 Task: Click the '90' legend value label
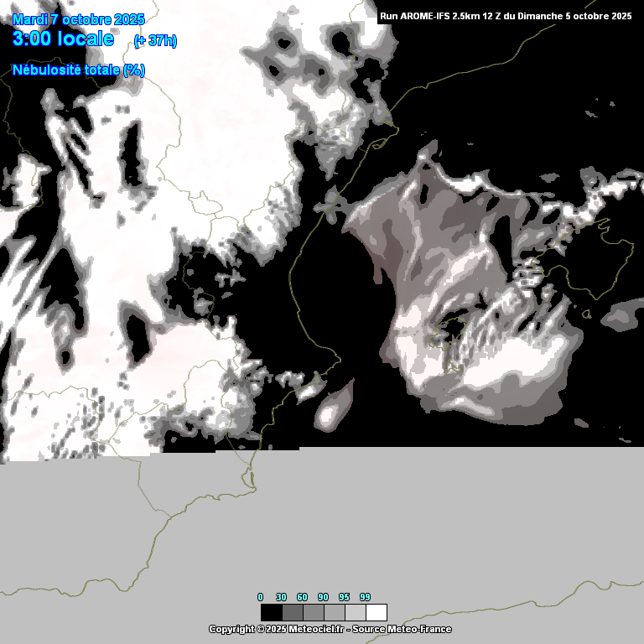coord(323,597)
